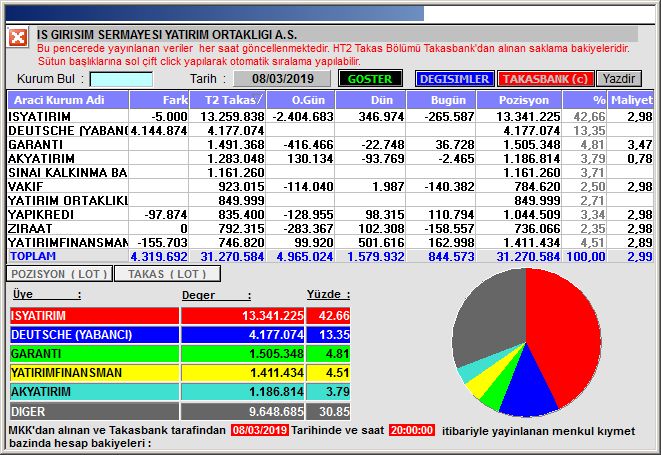
Task: Click TOPLAM Bugün total 844.573
Action: pyautogui.click(x=451, y=256)
